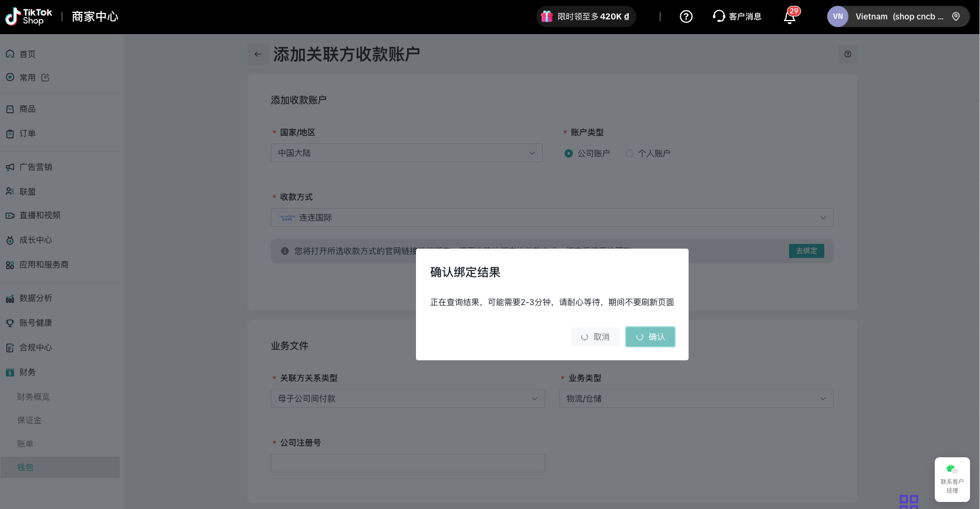
Task: Open 钱包 in the finance submenu
Action: pos(25,467)
